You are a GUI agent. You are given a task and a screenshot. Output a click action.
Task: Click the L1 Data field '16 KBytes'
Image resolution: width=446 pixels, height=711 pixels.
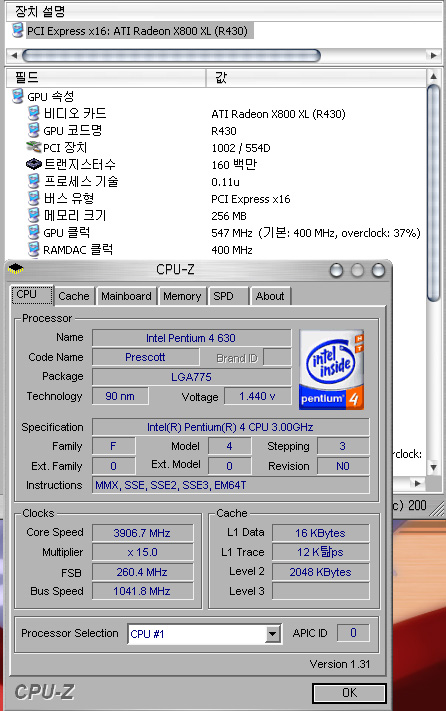pos(320,533)
